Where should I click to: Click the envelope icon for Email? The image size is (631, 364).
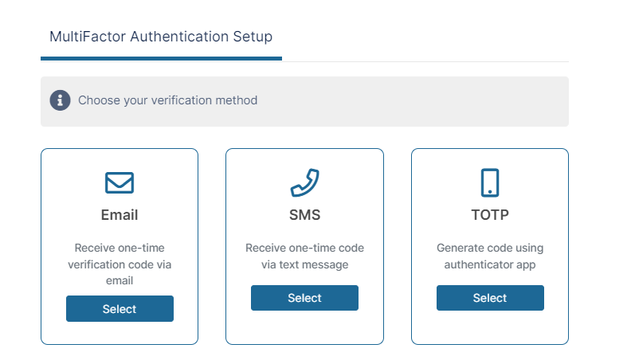[120, 182]
